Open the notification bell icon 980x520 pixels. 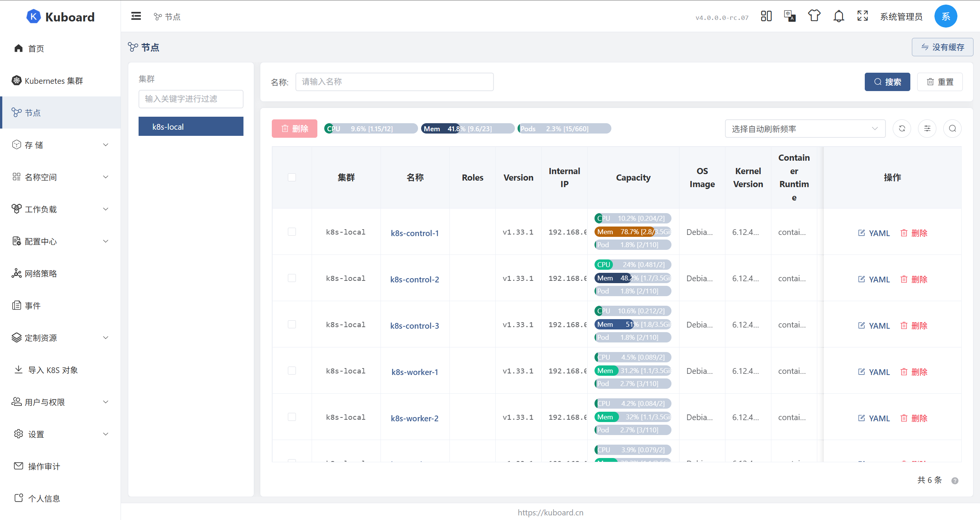click(838, 16)
